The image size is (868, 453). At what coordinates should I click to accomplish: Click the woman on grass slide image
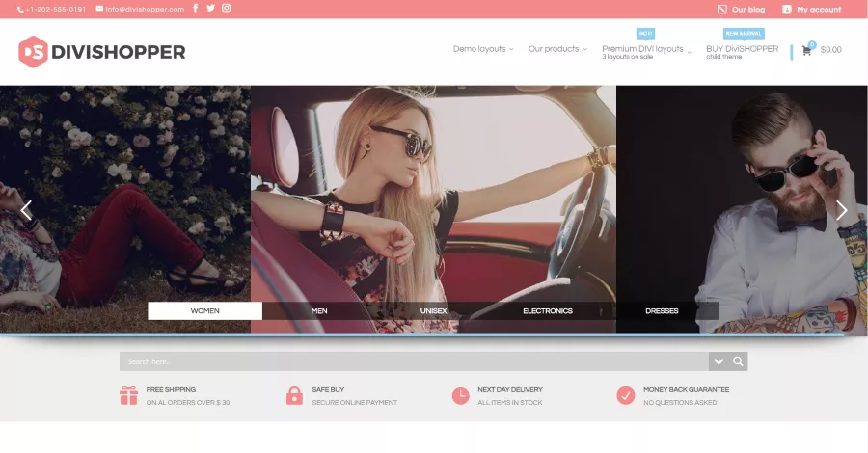click(125, 209)
